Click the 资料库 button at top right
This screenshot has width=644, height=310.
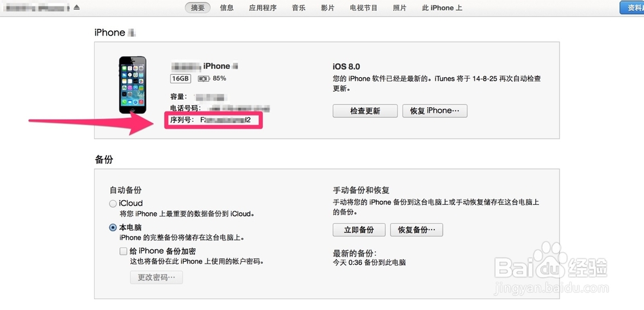pos(632,7)
